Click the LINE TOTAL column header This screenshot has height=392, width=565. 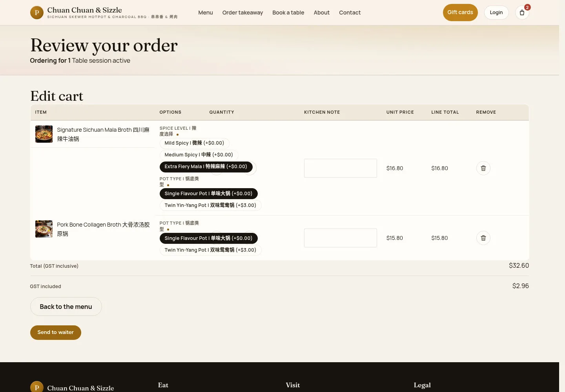pos(445,112)
